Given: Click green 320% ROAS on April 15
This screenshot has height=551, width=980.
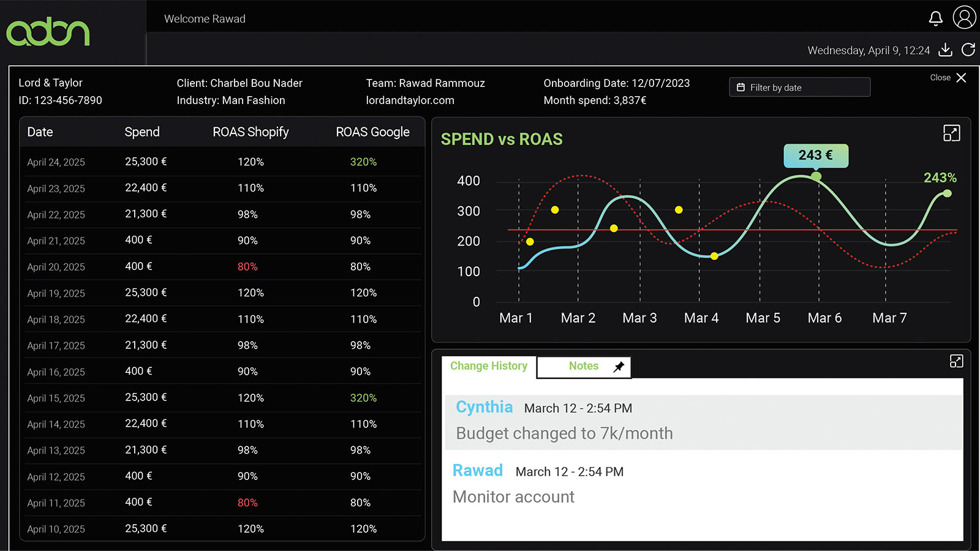Looking at the screenshot, I should click(363, 398).
